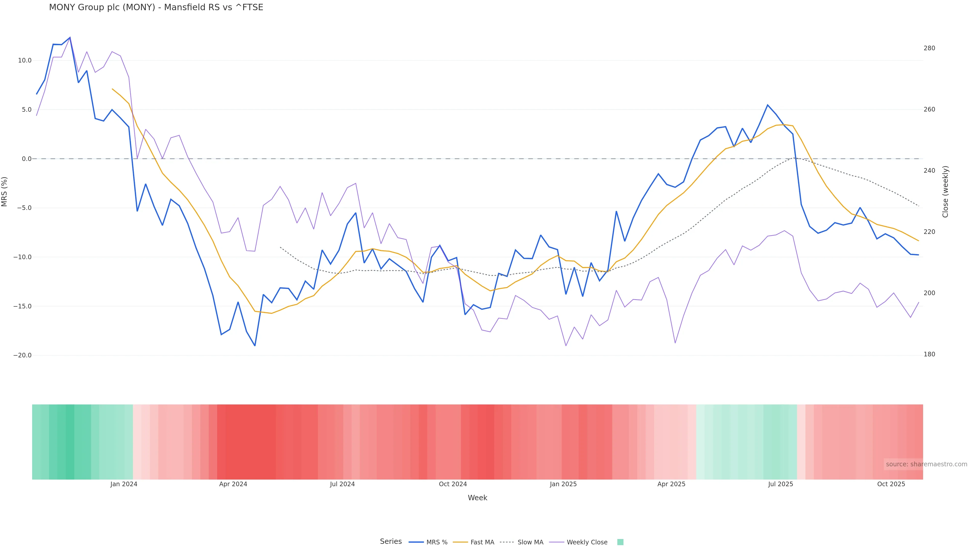Click the 280 tick on Close axis
Image resolution: width=980 pixels, height=551 pixels.
(x=929, y=48)
